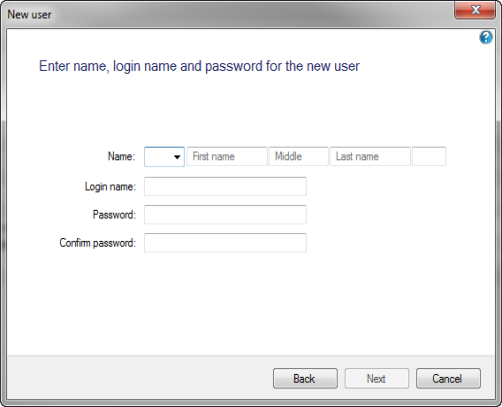The image size is (502, 407).
Task: Click the "Confirm password:" label text
Action: click(98, 243)
